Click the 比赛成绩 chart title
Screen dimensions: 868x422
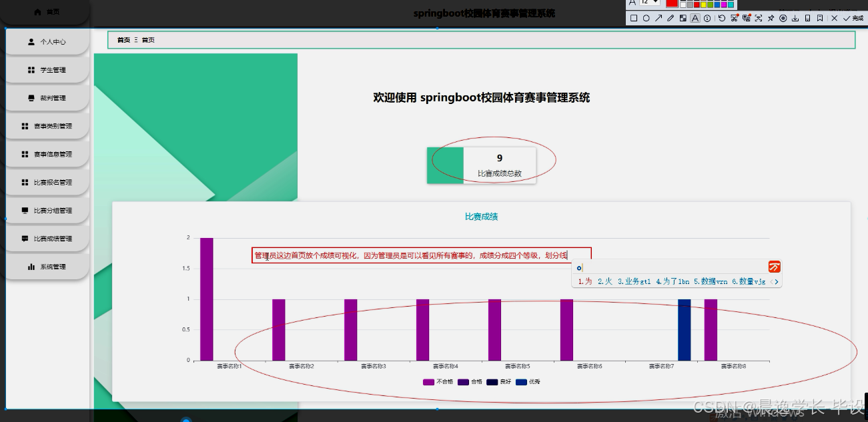tap(481, 217)
